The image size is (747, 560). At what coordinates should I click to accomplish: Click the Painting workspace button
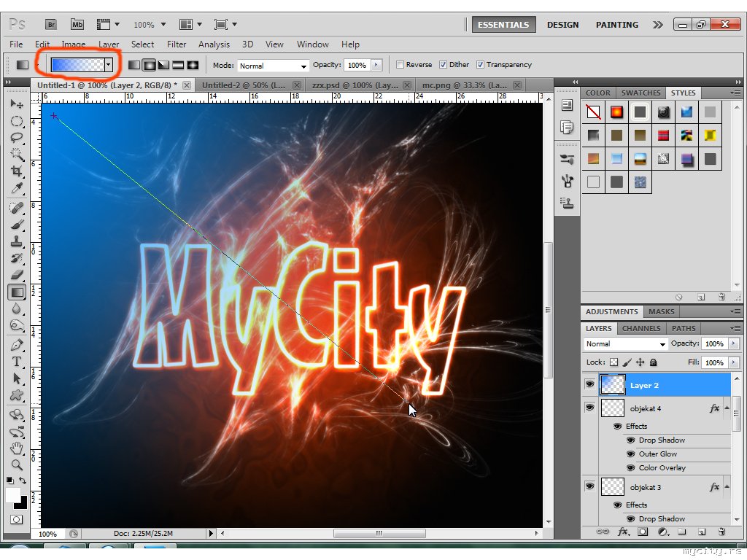click(x=616, y=25)
